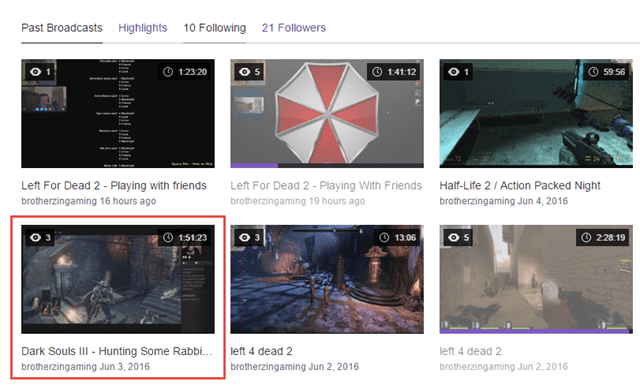Click clock icon beside 59:56 duration
This screenshot has height=385, width=640.
(x=593, y=72)
